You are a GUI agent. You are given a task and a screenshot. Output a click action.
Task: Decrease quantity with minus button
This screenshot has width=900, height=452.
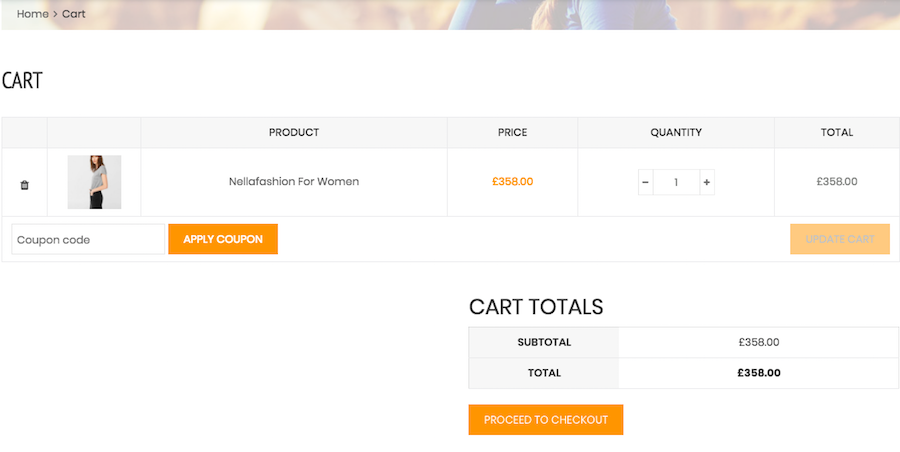(x=645, y=182)
